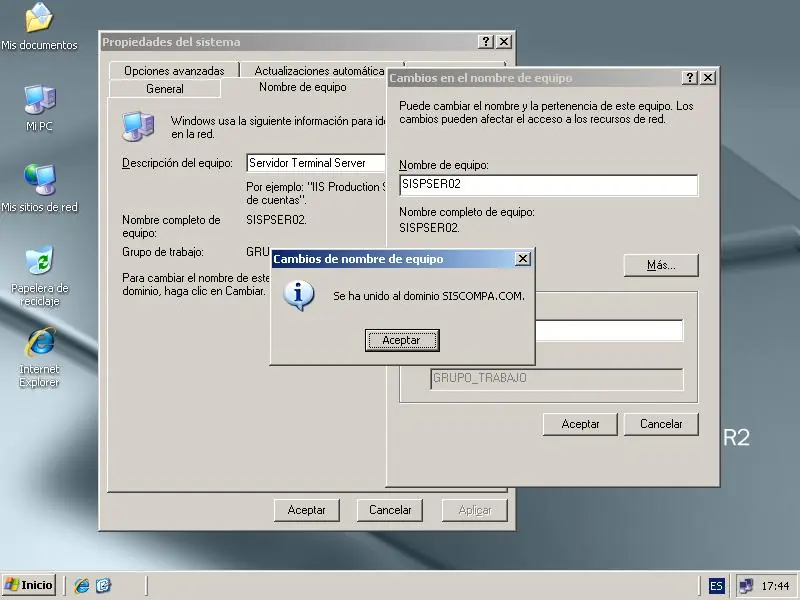Click help button of Cambios en el nombre de equipo

click(x=689, y=78)
